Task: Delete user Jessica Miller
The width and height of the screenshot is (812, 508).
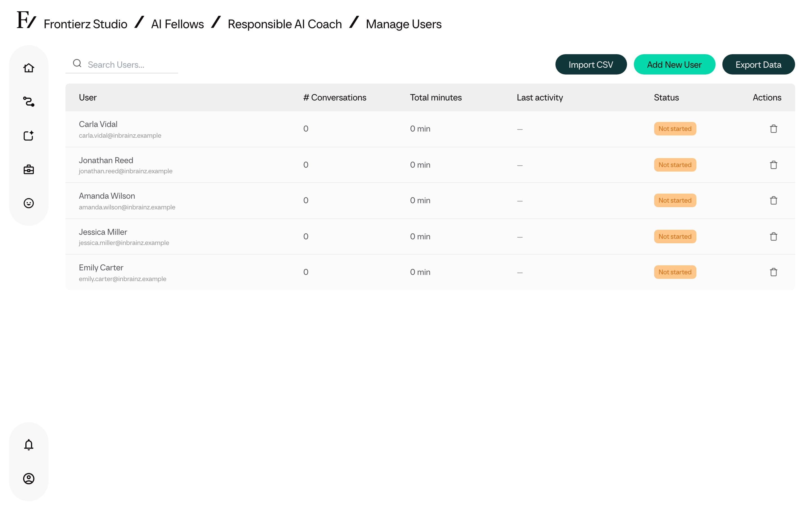Action: pyautogui.click(x=773, y=237)
